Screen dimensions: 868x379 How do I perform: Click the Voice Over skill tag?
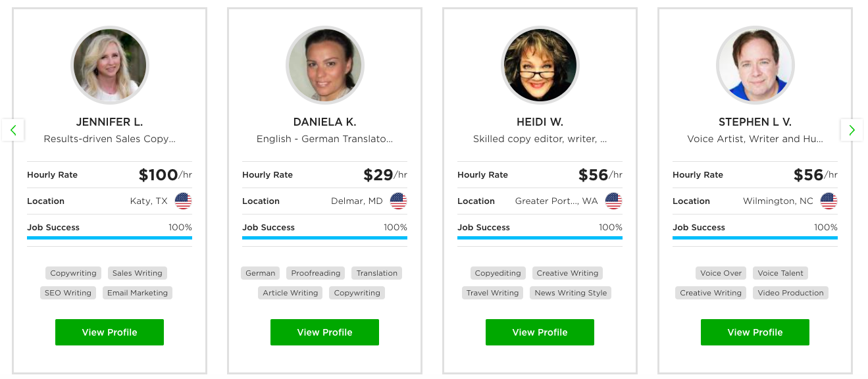(721, 273)
